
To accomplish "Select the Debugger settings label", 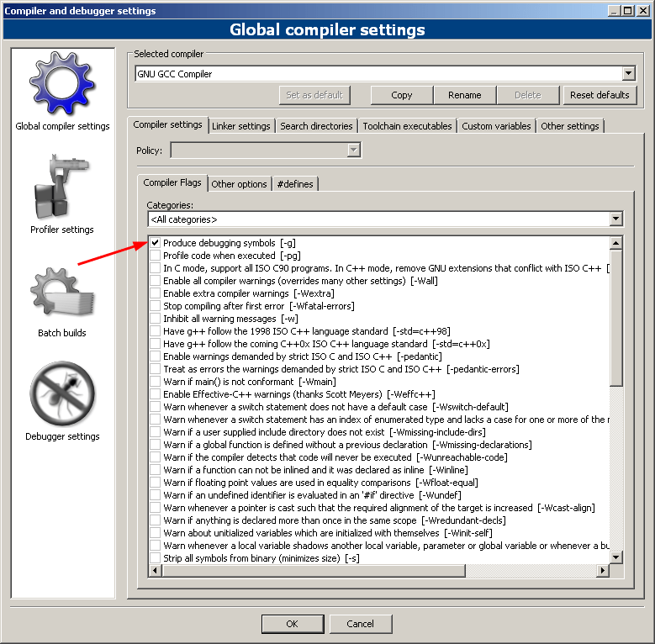I will (62, 436).
